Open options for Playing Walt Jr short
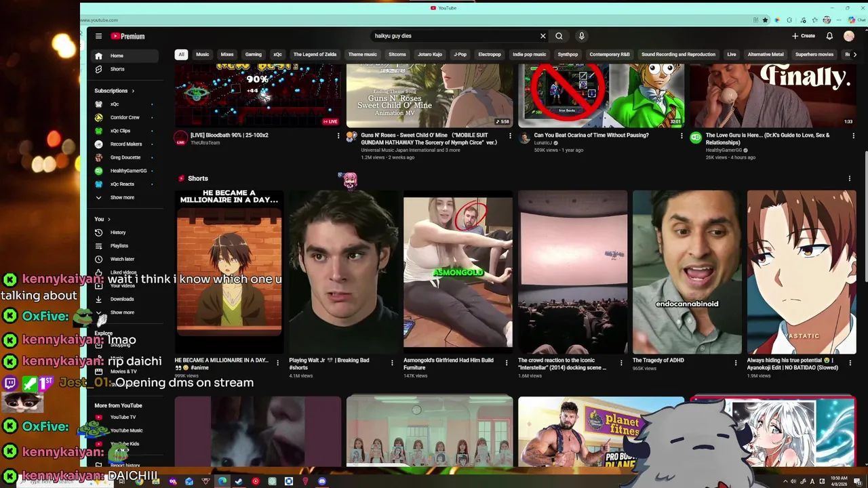868x488 pixels. coord(392,363)
